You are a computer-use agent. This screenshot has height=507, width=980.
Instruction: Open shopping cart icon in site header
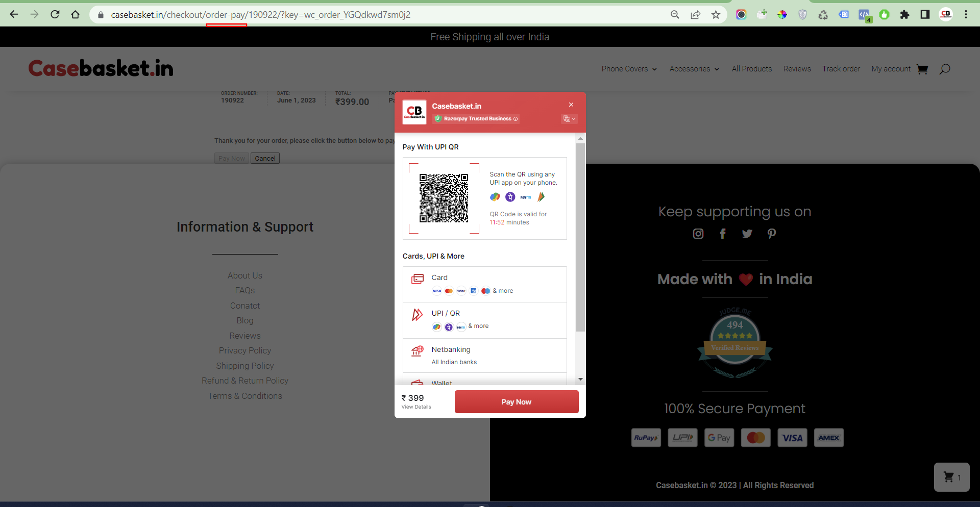922,69
